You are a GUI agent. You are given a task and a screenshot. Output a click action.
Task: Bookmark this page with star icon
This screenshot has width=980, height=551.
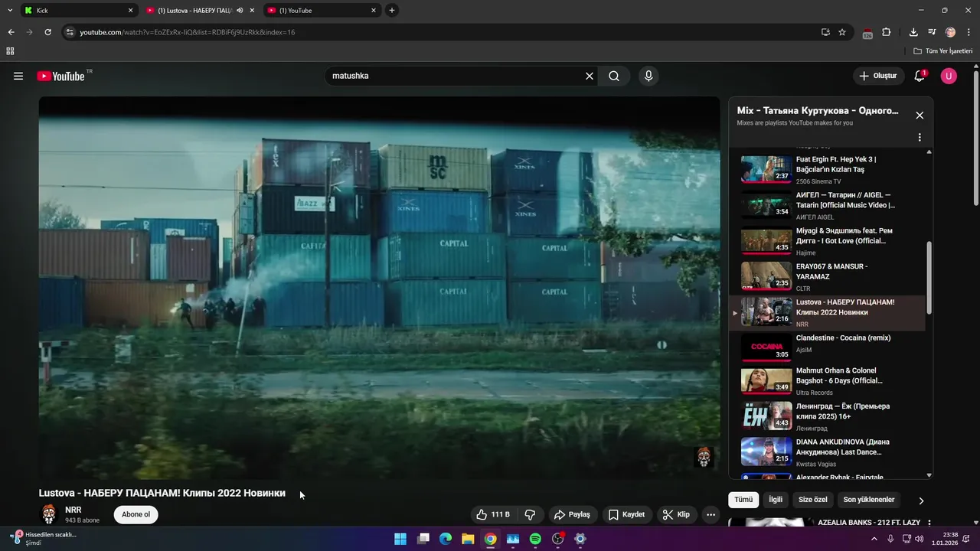tap(842, 32)
